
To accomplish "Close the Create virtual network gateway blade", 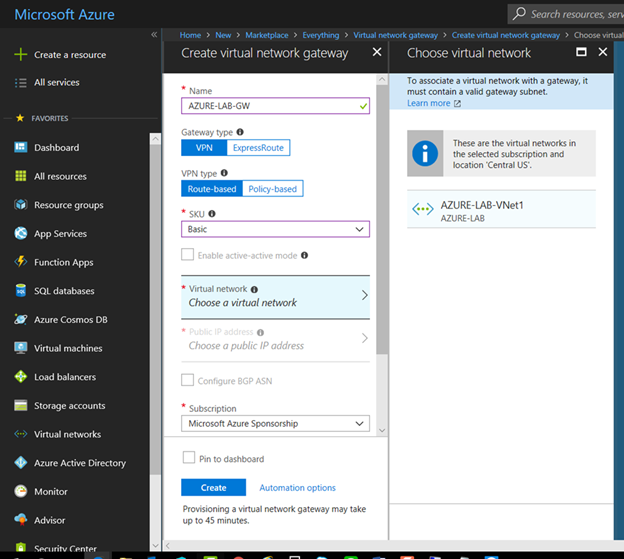I will tap(377, 52).
